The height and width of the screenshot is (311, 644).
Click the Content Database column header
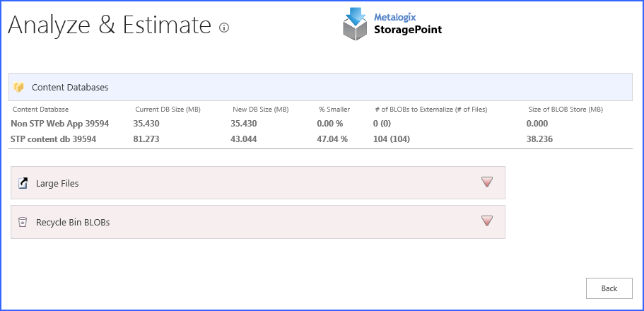pyautogui.click(x=41, y=110)
